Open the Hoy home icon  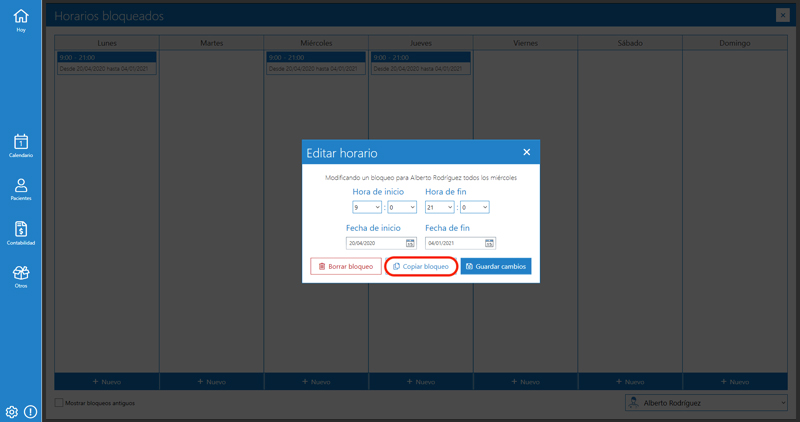20,19
